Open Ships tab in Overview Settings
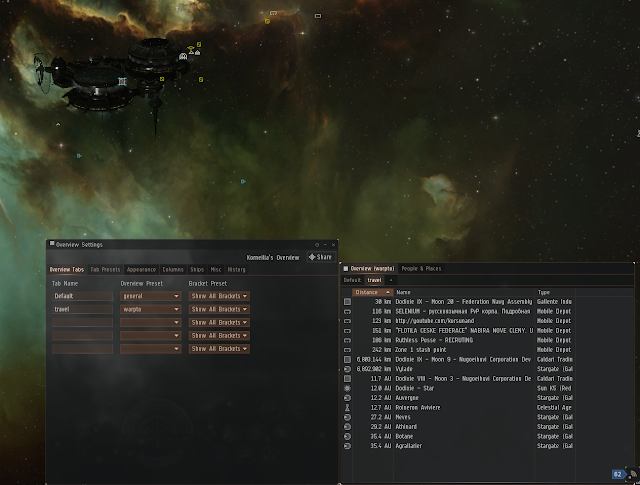 197,269
